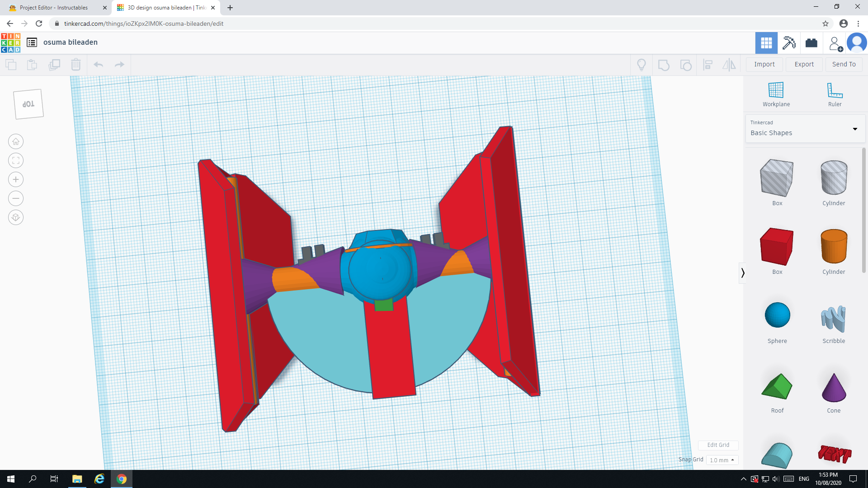Screen dimensions: 868x488
Task: Click the TOP view cube
Action: coord(28,104)
